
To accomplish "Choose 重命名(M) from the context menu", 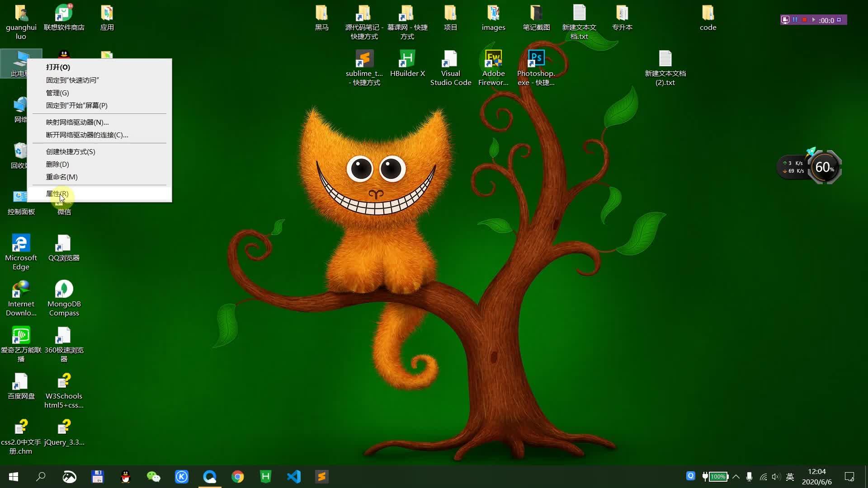I will coord(99,177).
